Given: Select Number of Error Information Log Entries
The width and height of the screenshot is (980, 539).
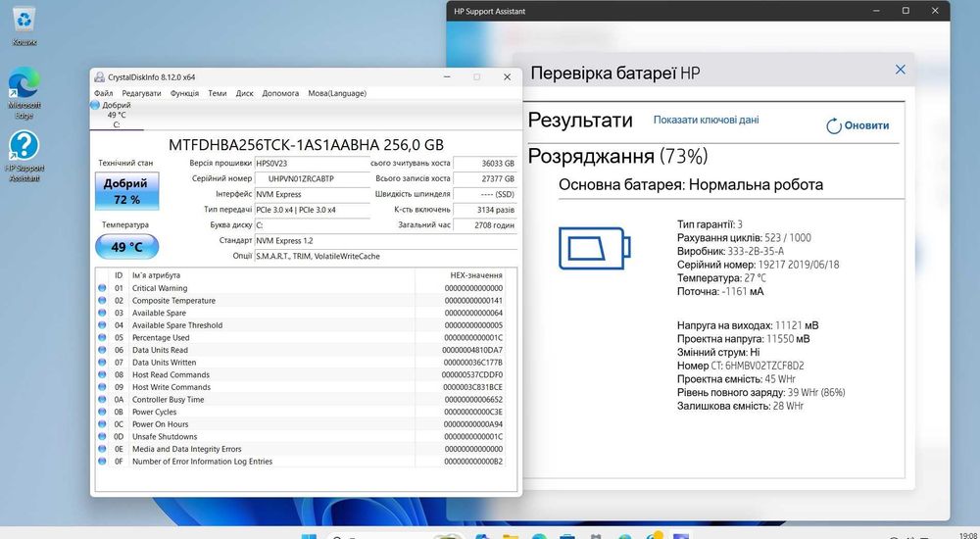Looking at the screenshot, I should coord(300,462).
